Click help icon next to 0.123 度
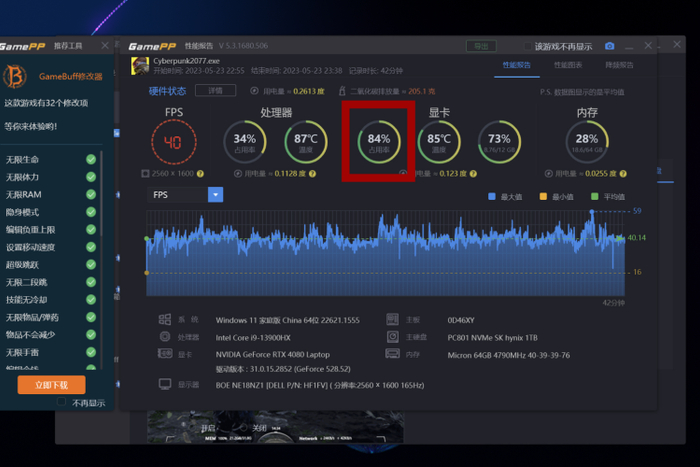The image size is (700, 467). click(473, 174)
